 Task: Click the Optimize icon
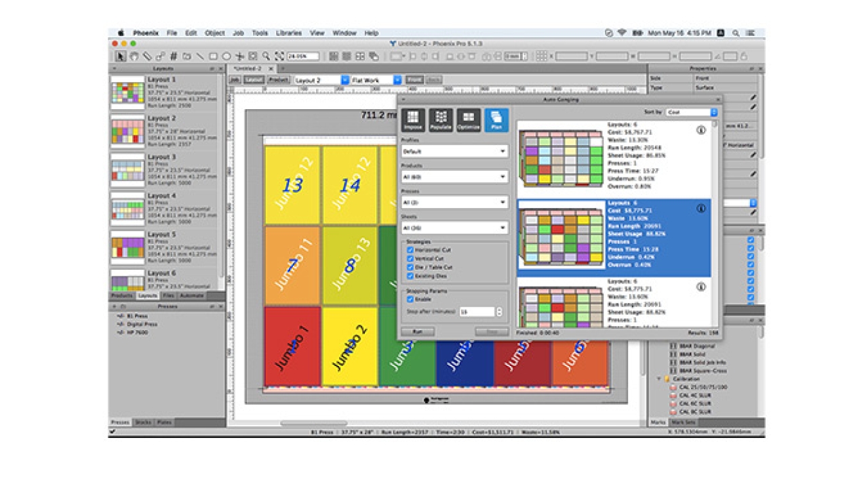[x=469, y=121]
